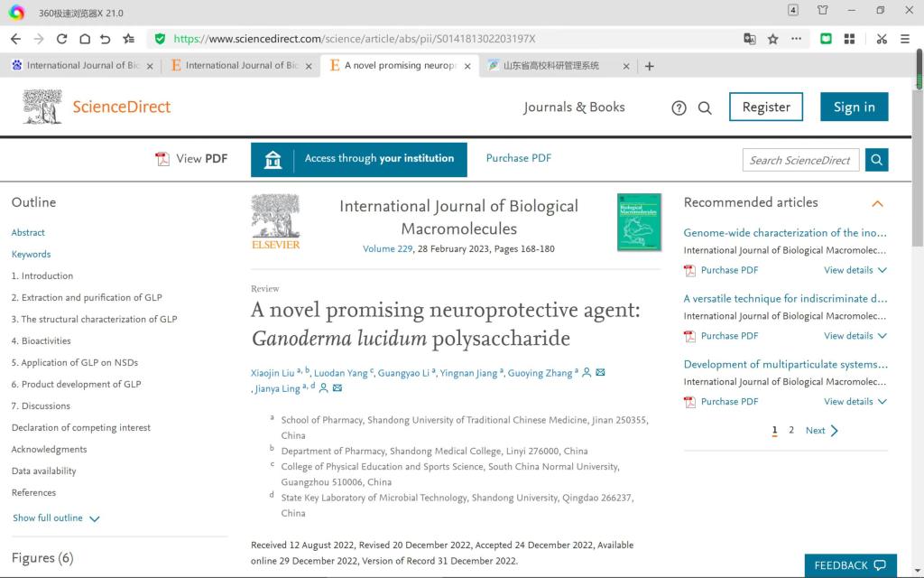Click the Register button
Viewport: 924px width, 578px height.
click(765, 107)
